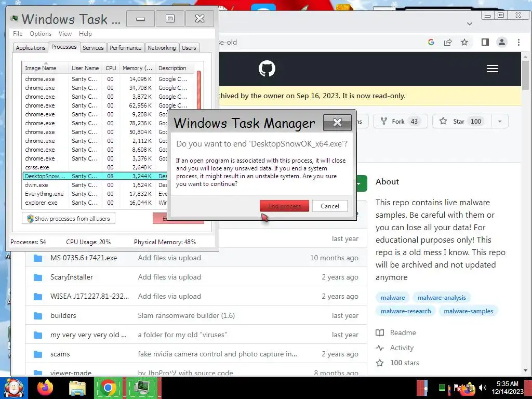The height and width of the screenshot is (399, 532).
Task: Open the builders folder link
Action: [63, 315]
